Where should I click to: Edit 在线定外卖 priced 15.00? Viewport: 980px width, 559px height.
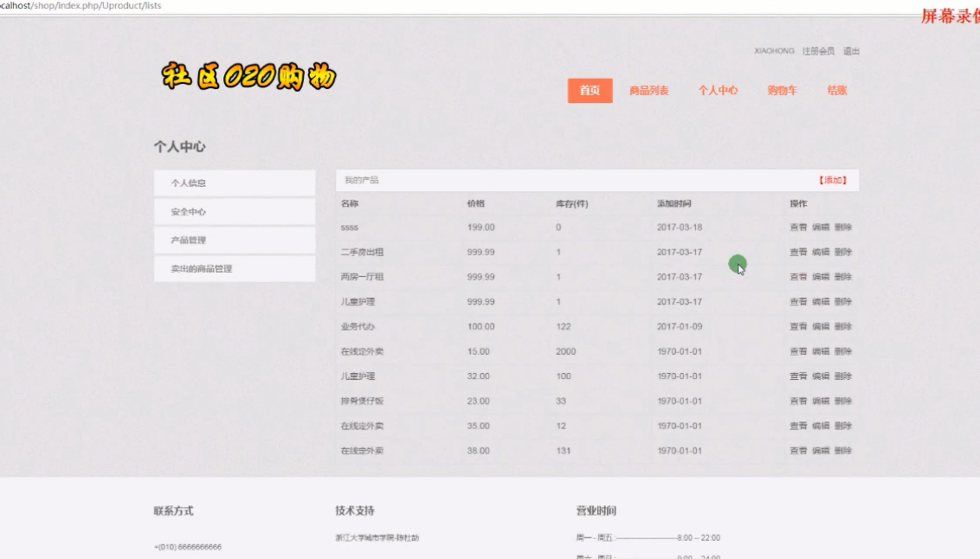tap(821, 351)
